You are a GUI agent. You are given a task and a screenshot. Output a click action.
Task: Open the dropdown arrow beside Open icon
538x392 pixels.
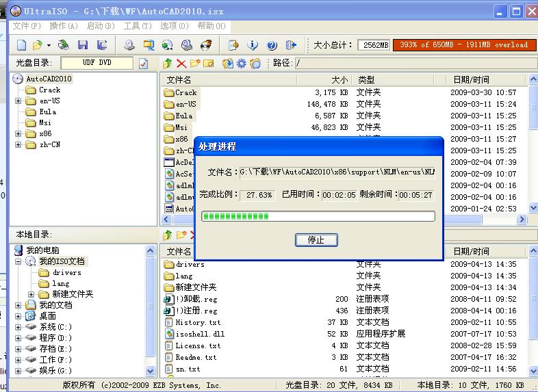49,45
